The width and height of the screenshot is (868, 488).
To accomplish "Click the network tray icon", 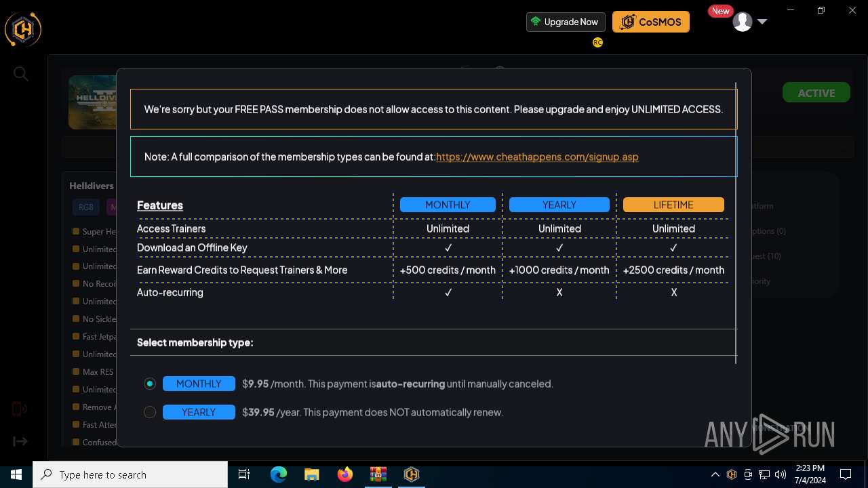I will pos(764,474).
